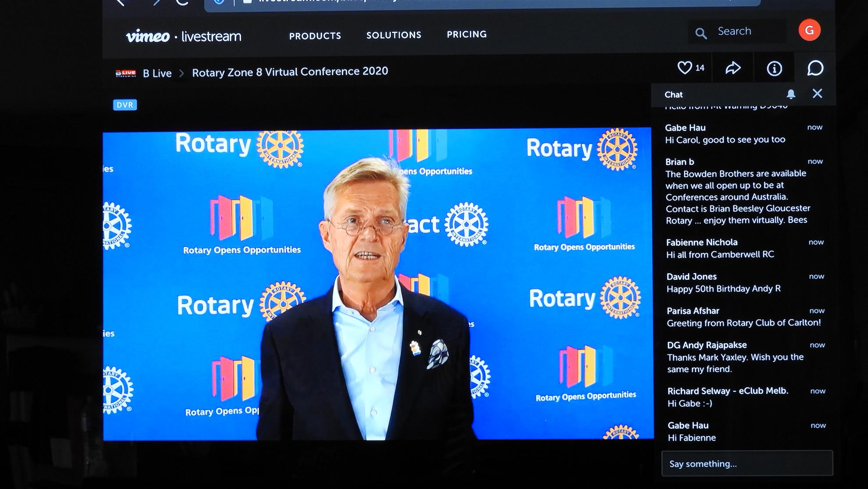Focus the Say something chat input

747,464
